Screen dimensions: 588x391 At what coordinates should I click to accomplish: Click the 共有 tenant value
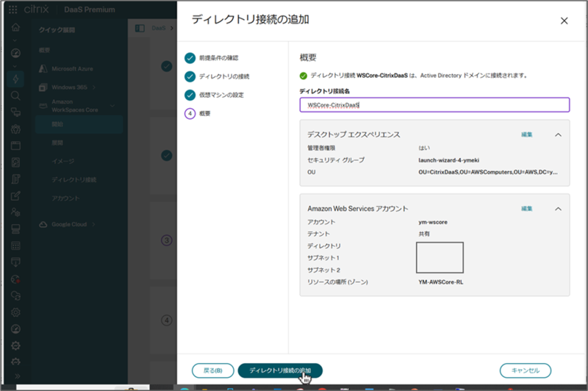[x=424, y=234]
